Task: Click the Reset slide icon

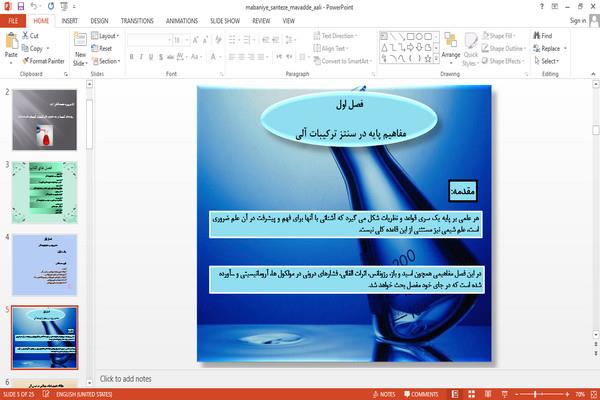Action: pyautogui.click(x=95, y=48)
